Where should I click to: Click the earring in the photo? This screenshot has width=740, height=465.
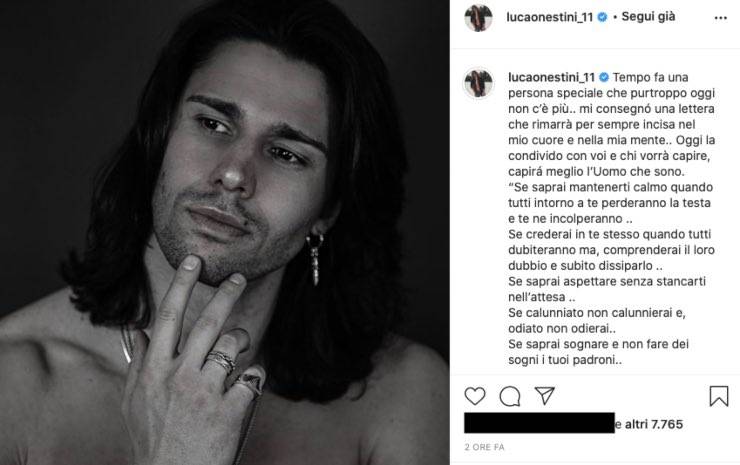[315, 259]
